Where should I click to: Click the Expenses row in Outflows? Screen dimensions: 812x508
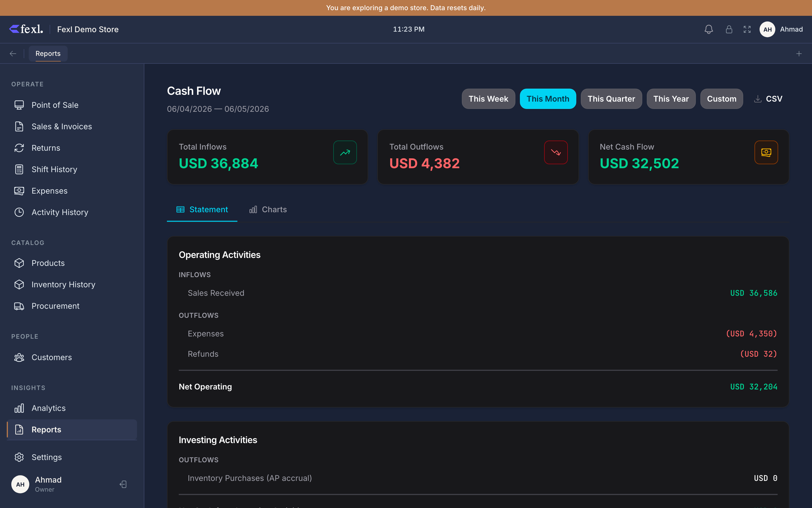(478, 334)
